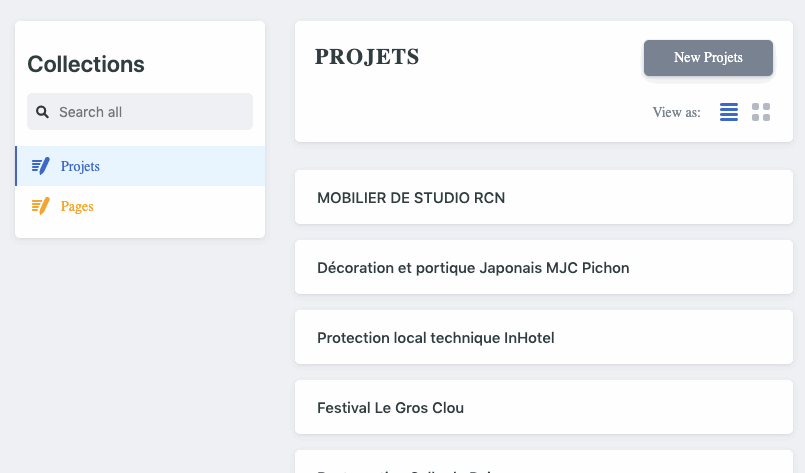805x473 pixels.
Task: Create entry with New Projets button
Action: coord(708,58)
